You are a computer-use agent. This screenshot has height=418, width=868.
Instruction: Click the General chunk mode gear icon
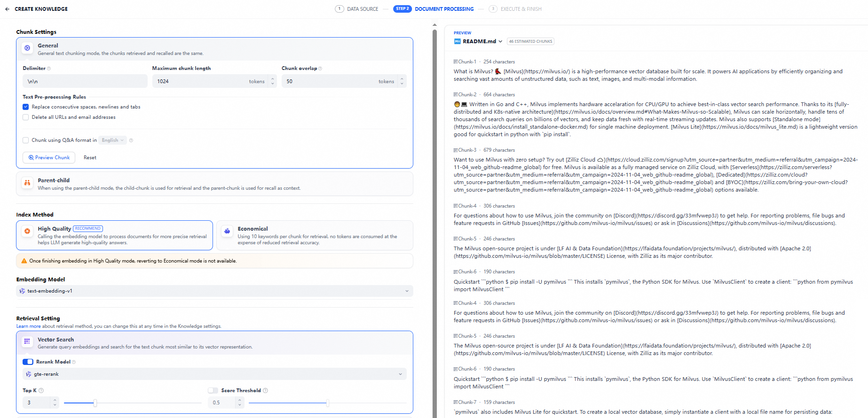(27, 48)
